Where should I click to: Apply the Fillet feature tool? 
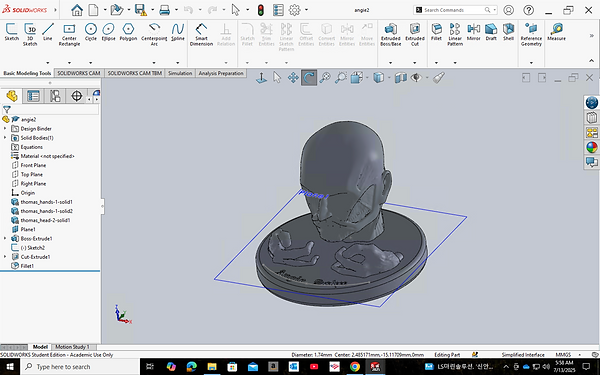pos(436,32)
